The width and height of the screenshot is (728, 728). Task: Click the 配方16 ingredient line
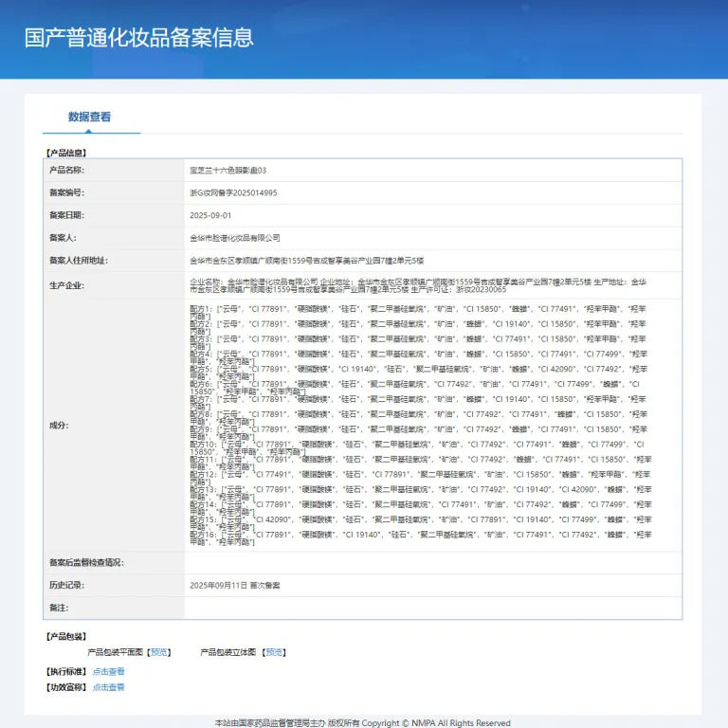point(421,538)
